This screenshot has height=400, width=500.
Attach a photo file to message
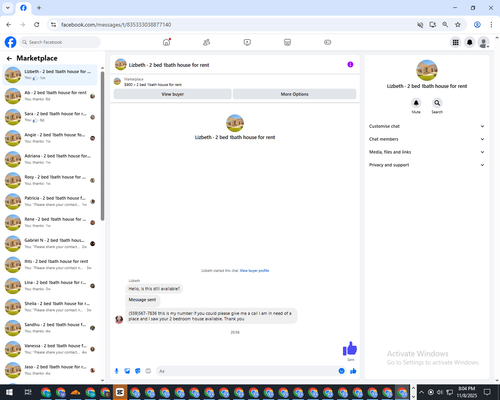(127, 371)
